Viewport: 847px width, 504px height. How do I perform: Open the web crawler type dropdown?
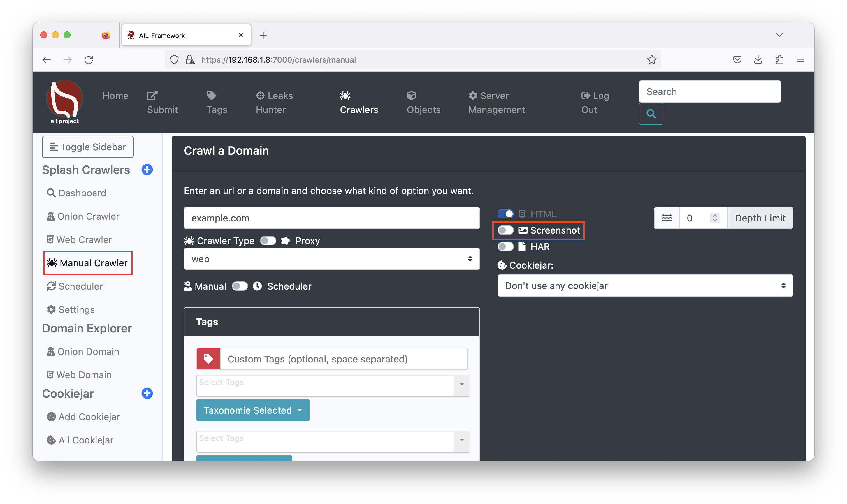pos(332,258)
